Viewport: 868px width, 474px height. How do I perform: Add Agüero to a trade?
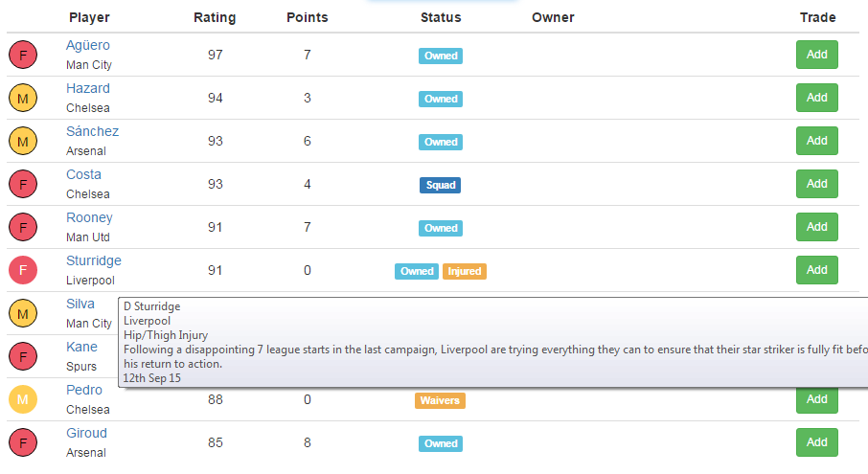point(816,55)
